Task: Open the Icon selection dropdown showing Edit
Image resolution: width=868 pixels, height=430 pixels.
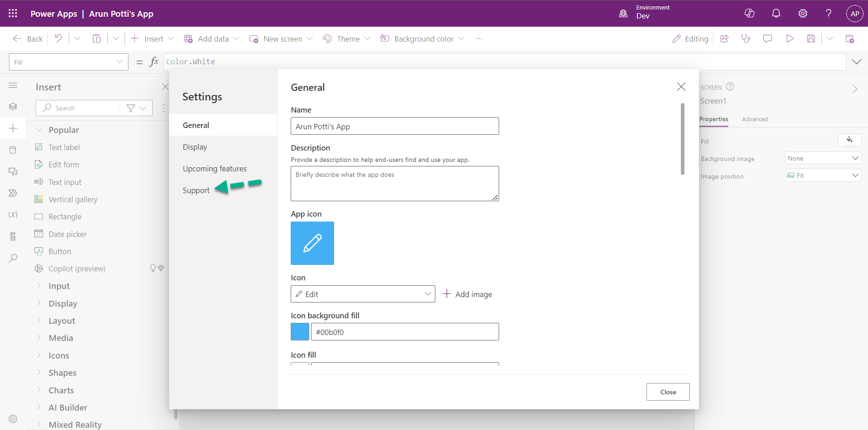Action: pyautogui.click(x=363, y=294)
